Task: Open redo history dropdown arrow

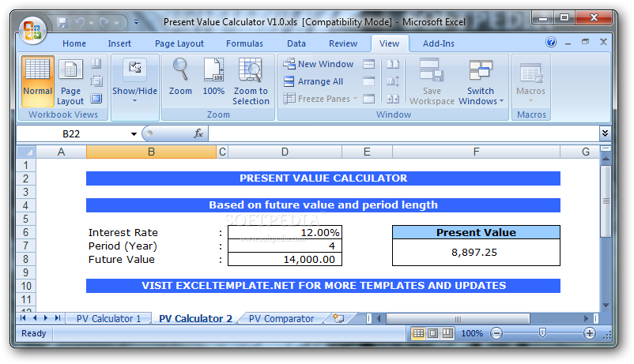Action: click(x=116, y=23)
